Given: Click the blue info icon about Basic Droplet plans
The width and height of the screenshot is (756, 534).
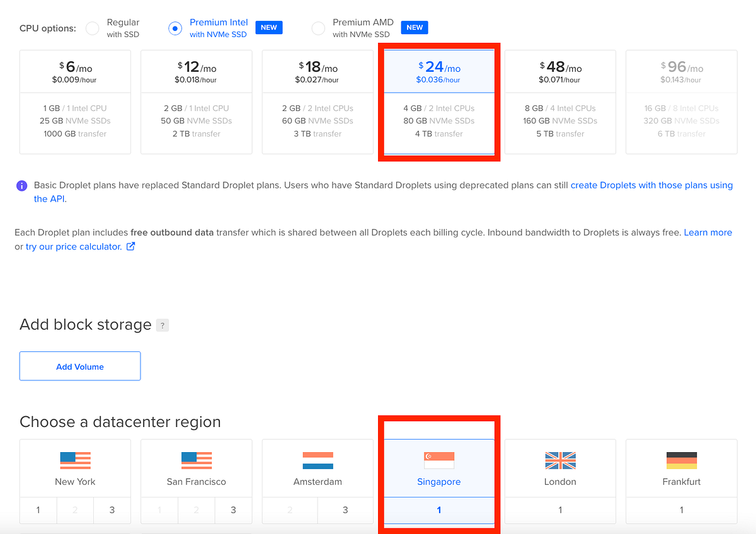Looking at the screenshot, I should (22, 185).
